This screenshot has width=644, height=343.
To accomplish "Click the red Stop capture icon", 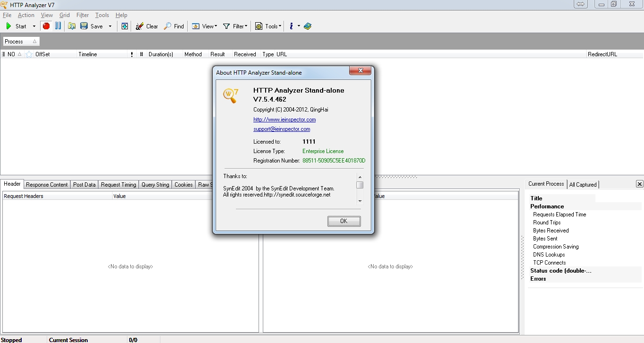I will [x=46, y=26].
